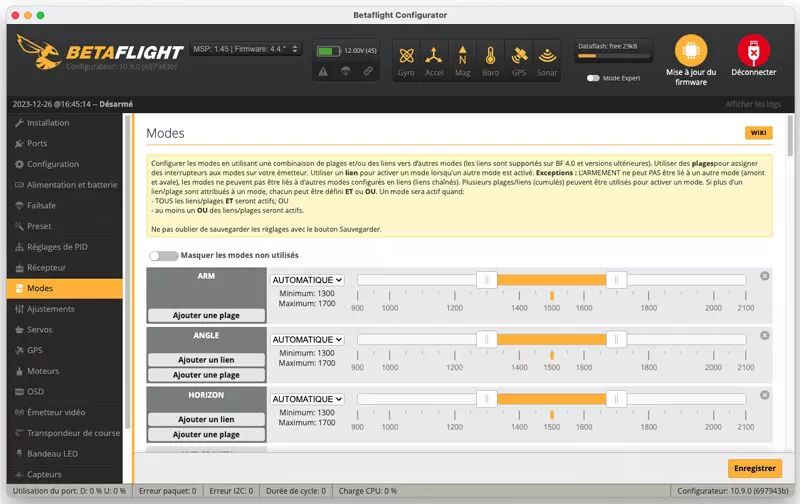Open the Récepteur tab
Screen dimensions: 800x504
(x=64, y=268)
